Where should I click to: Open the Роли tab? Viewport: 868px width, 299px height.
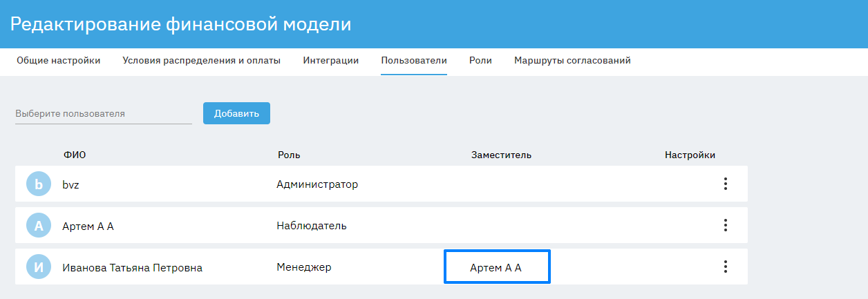coord(480,61)
